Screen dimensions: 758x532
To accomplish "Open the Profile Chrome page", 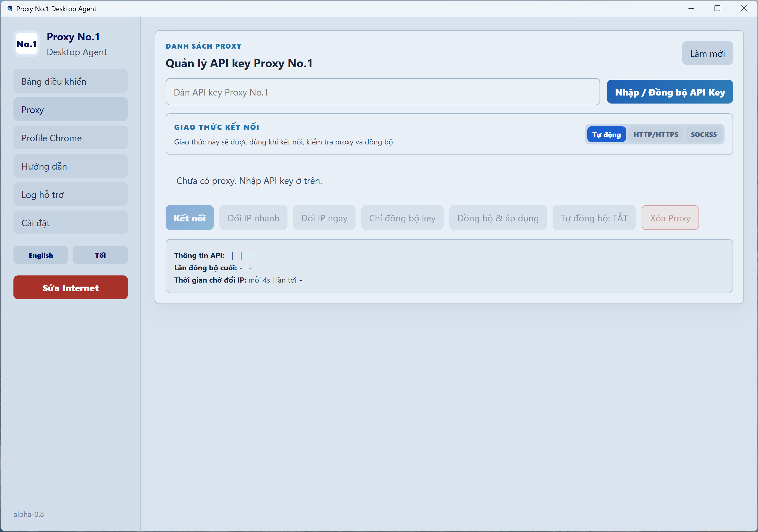I will coord(70,138).
